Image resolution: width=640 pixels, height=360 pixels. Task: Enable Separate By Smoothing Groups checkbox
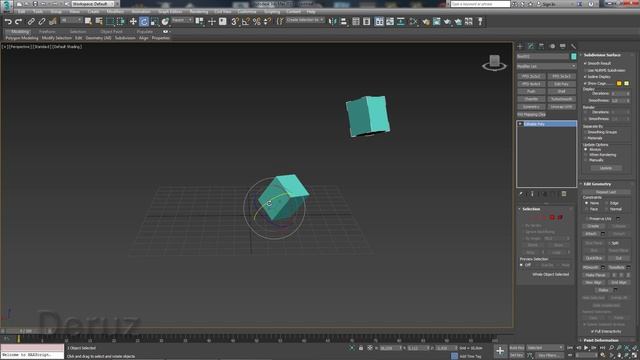(585, 132)
